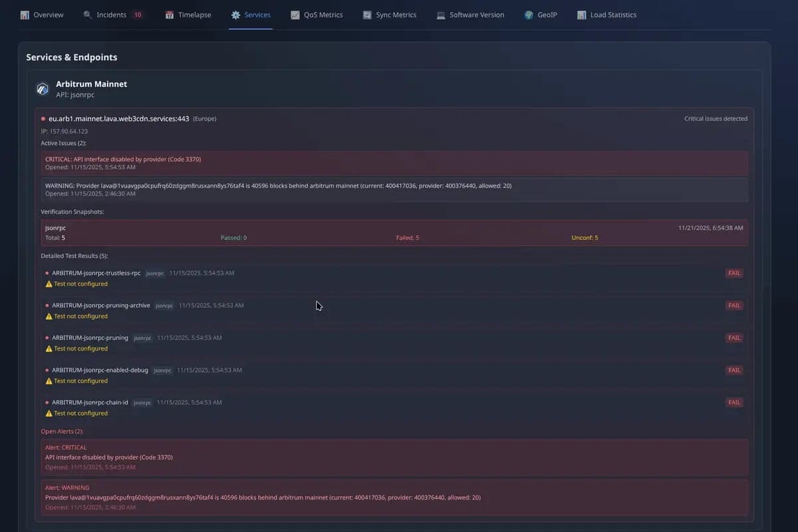The height and width of the screenshot is (532, 798).
Task: Open the QoS Metrics tab
Action: tap(317, 15)
